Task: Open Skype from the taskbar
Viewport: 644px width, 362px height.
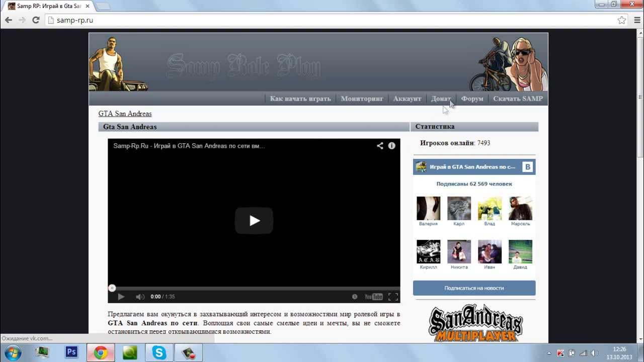Action: [x=159, y=352]
